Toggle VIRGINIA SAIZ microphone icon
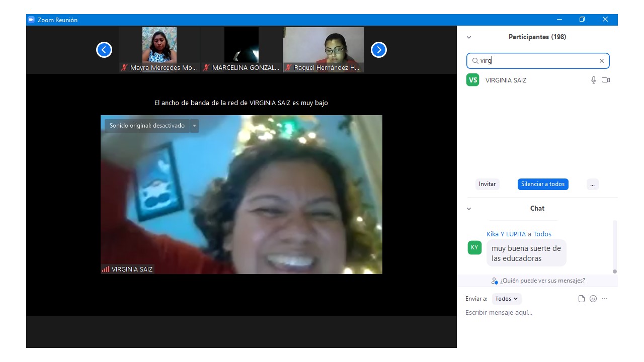Viewport: 644px width, 362px height. pyautogui.click(x=594, y=80)
